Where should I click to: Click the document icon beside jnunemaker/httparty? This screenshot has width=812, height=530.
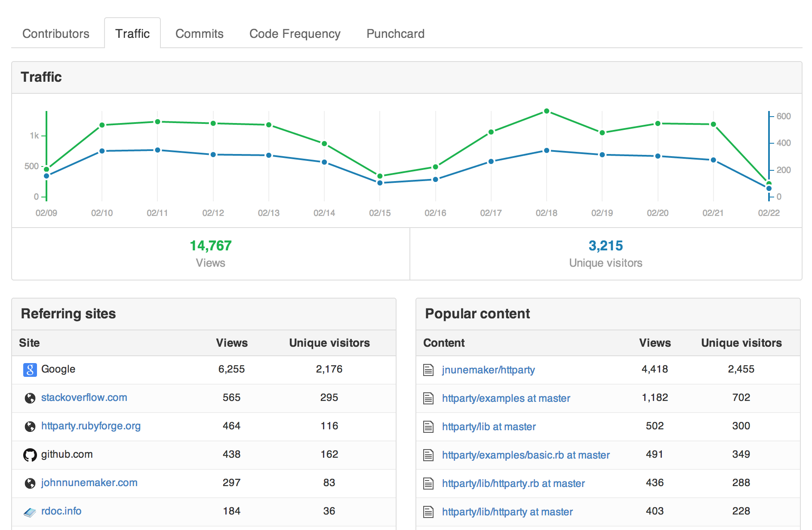429,369
